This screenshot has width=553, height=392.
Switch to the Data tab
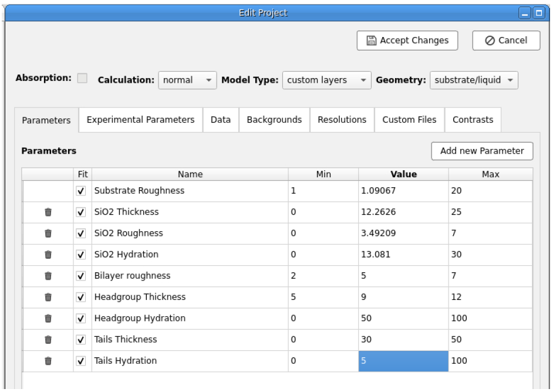coord(220,120)
